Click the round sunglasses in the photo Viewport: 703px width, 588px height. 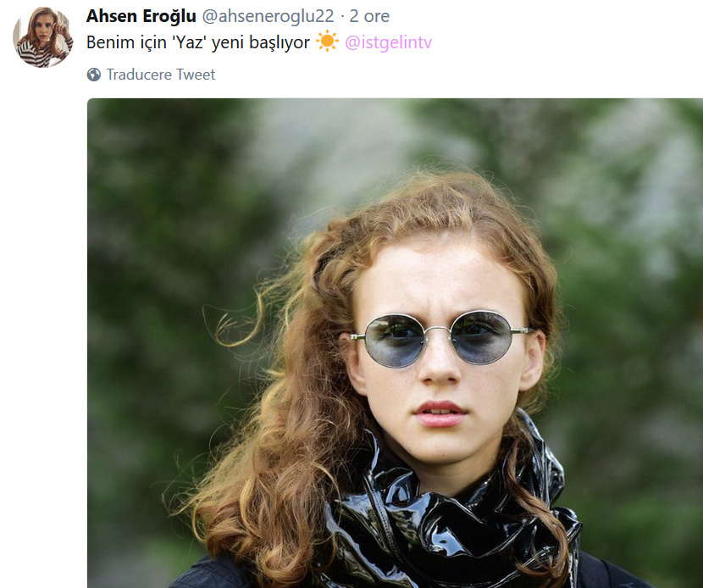[x=442, y=338]
